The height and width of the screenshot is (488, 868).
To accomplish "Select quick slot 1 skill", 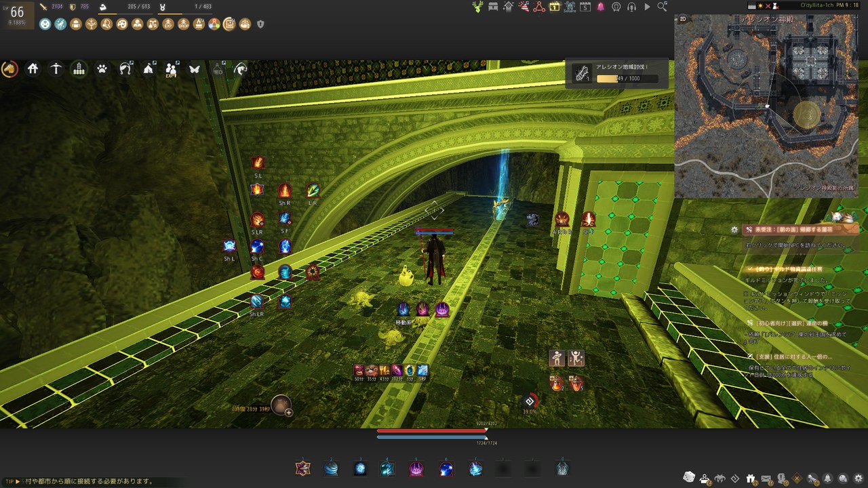I will (302, 468).
